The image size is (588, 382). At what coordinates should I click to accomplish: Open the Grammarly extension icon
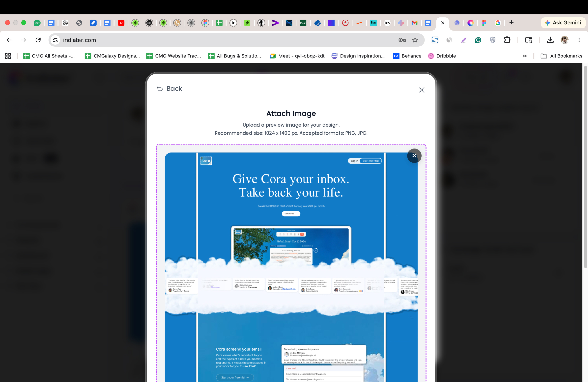click(x=478, y=40)
